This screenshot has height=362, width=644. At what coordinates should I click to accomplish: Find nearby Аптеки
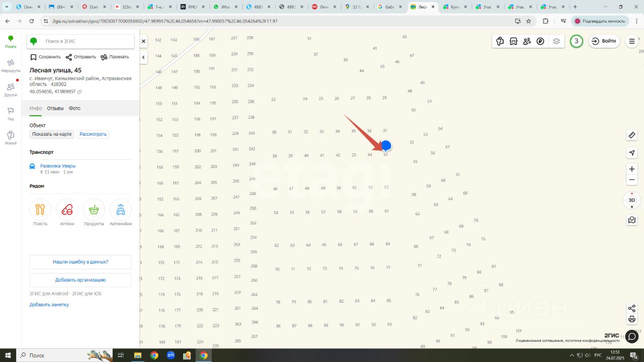[x=67, y=213]
